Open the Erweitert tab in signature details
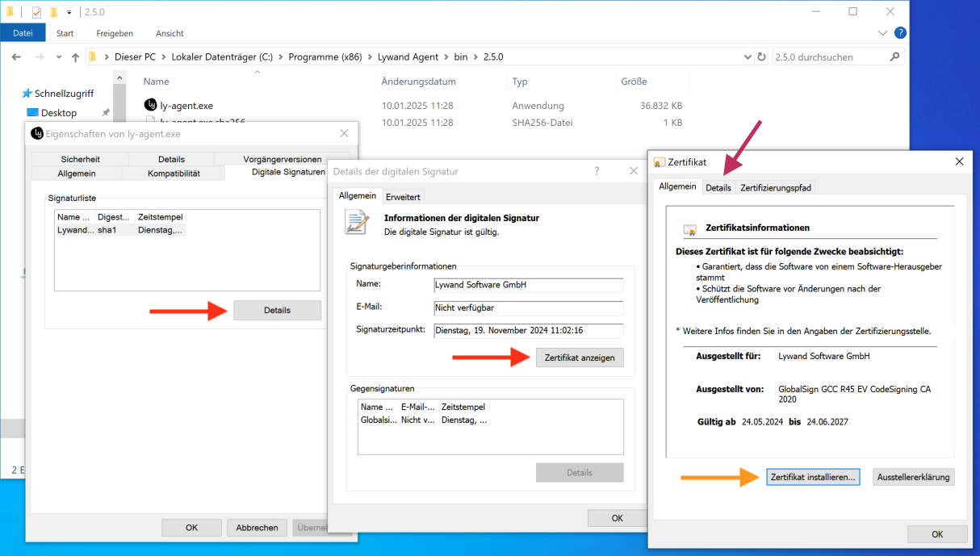The width and height of the screenshot is (980, 556). (x=403, y=197)
